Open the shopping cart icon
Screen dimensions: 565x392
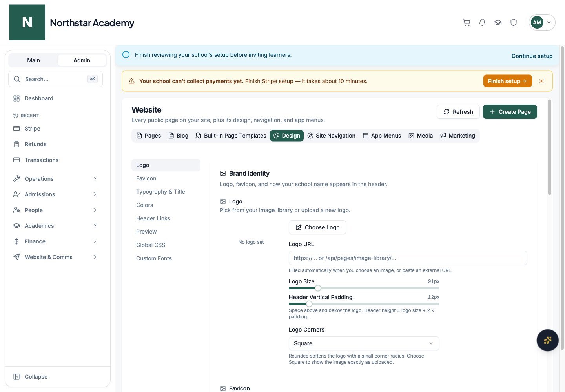point(467,22)
